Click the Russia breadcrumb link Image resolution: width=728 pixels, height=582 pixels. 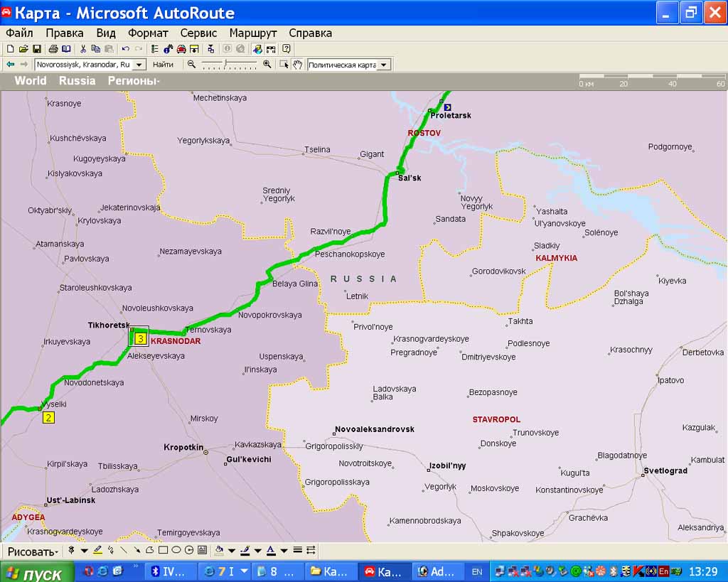tap(77, 80)
